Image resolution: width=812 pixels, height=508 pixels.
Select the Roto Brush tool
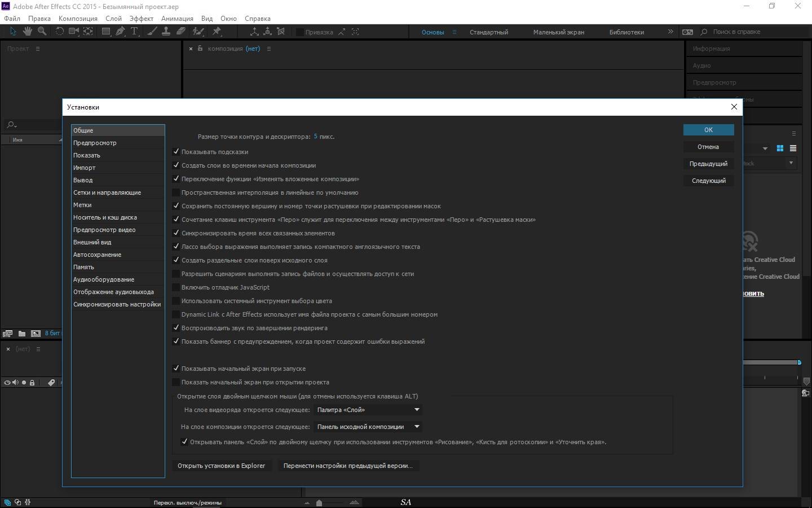(x=198, y=32)
